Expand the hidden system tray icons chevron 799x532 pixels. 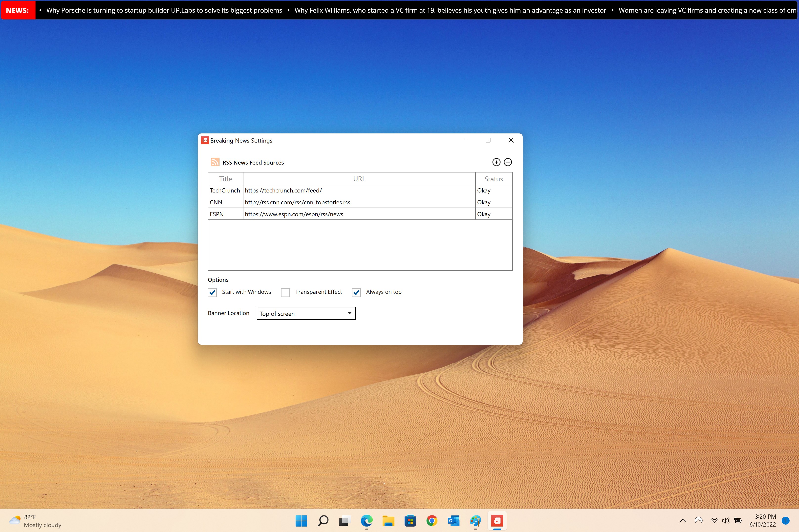coord(683,520)
